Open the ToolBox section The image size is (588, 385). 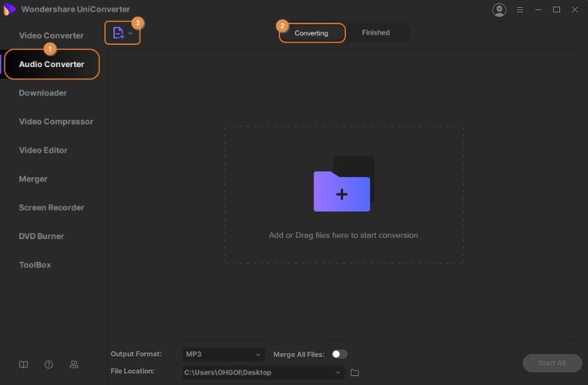pos(35,265)
